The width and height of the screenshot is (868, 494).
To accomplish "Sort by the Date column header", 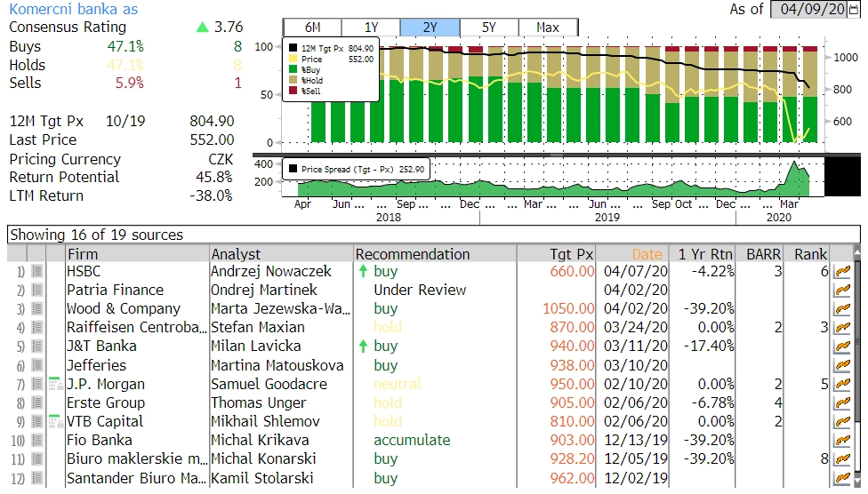I will (x=632, y=254).
